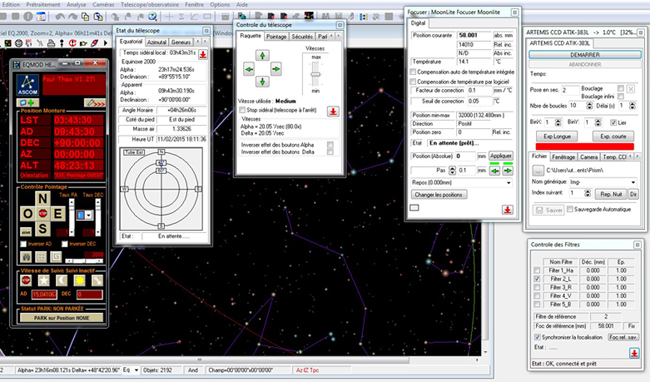Start custom tracking with the comet icon
This screenshot has width=650, height=382.
point(97,280)
